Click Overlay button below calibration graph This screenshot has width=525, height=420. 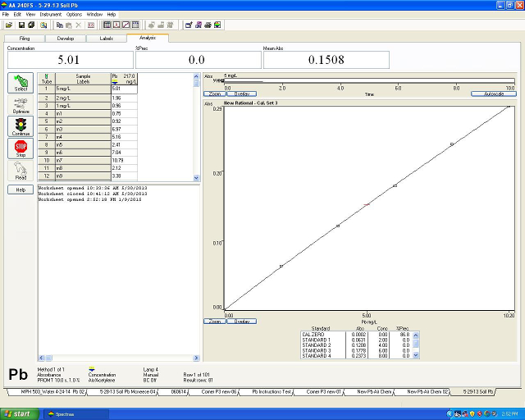click(x=242, y=322)
